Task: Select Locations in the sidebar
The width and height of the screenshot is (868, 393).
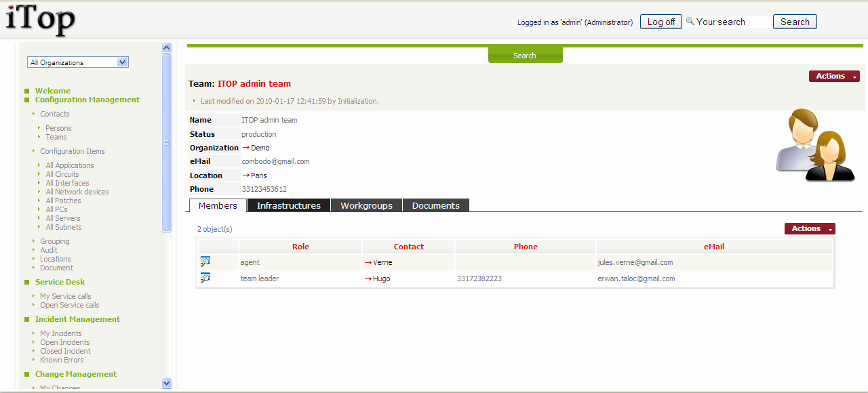Action: tap(56, 259)
